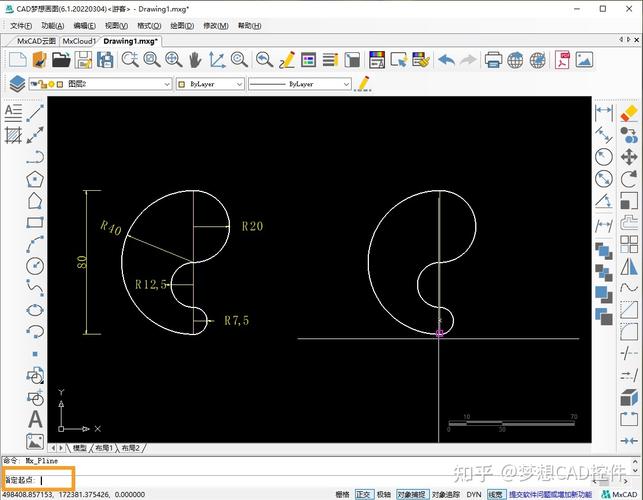This screenshot has height=500, width=643.
Task: Open the Layer manager stack icon
Action: 16,84
